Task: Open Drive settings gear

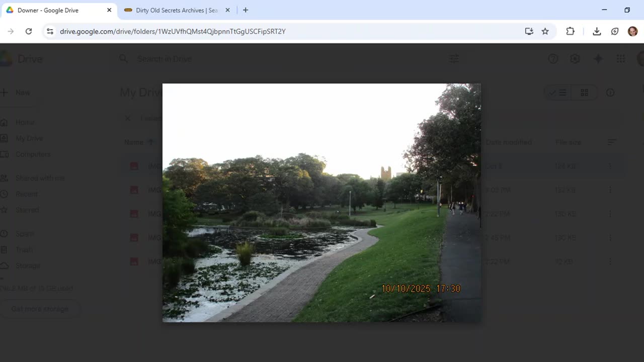Action: pyautogui.click(x=575, y=59)
